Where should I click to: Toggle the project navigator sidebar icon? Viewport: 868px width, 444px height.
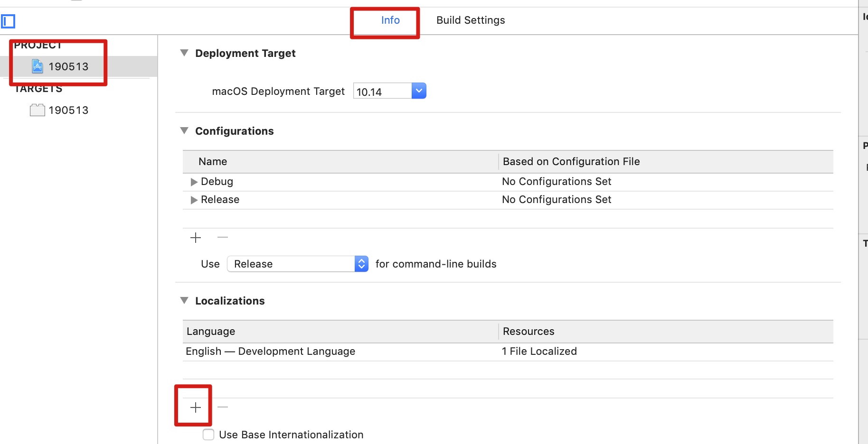click(x=9, y=21)
